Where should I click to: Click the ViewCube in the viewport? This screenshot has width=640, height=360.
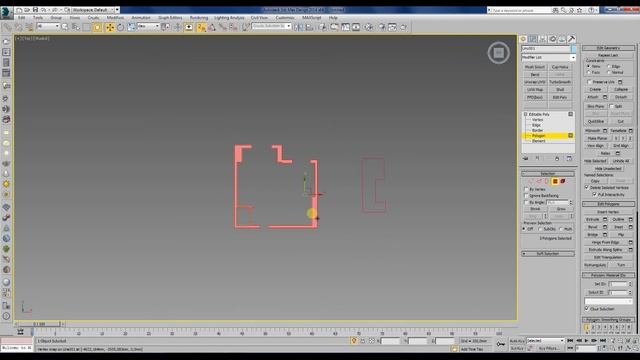(x=498, y=53)
